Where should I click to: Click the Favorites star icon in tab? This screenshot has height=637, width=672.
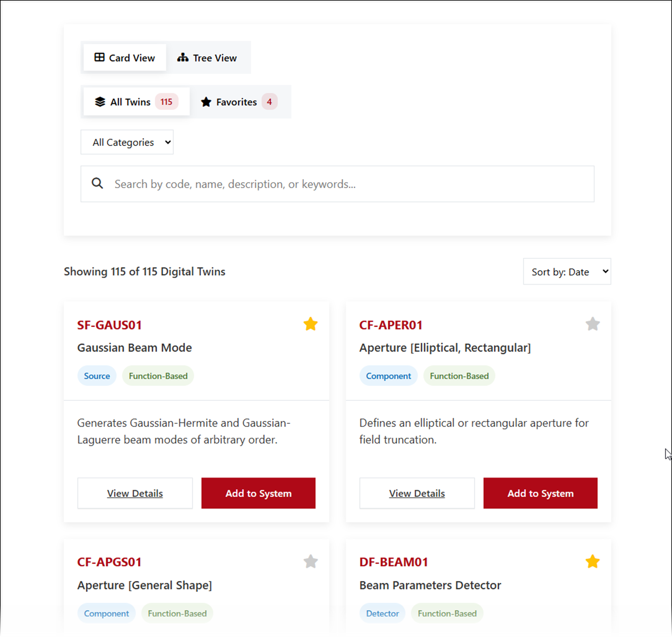[206, 102]
